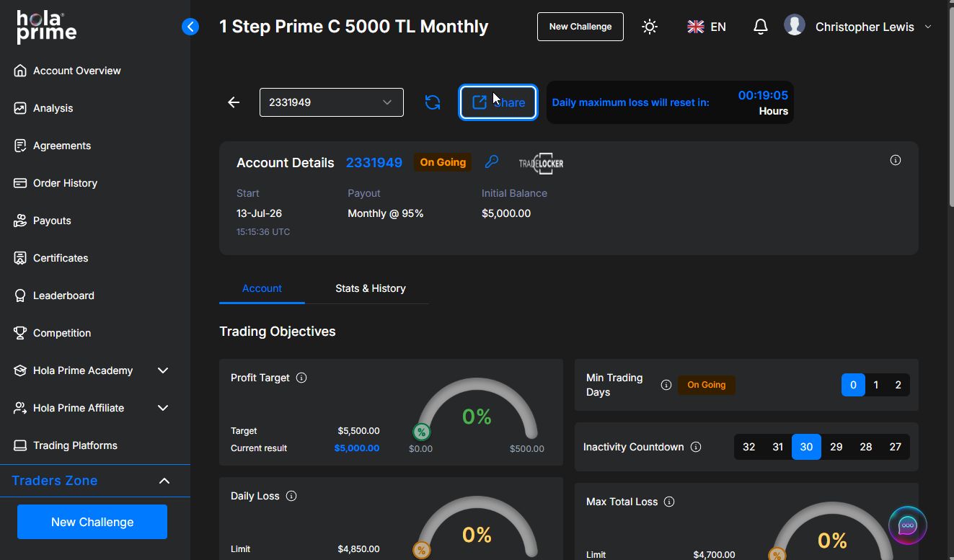954x560 pixels.
Task: Click the user avatar icon
Action: click(795, 25)
